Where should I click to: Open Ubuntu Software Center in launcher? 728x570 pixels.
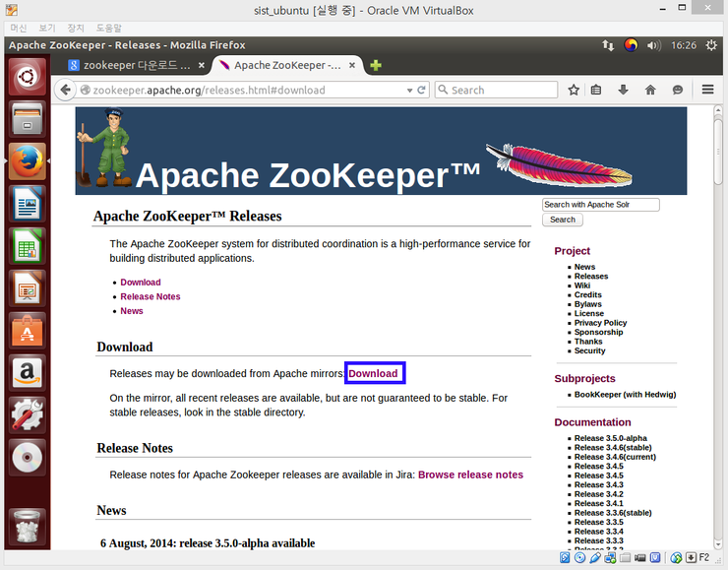[x=27, y=330]
